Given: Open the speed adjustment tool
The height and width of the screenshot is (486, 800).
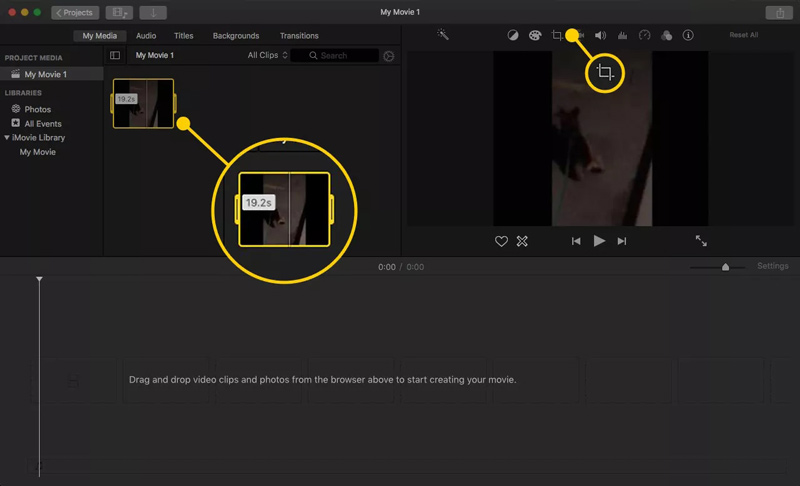Looking at the screenshot, I should click(645, 35).
